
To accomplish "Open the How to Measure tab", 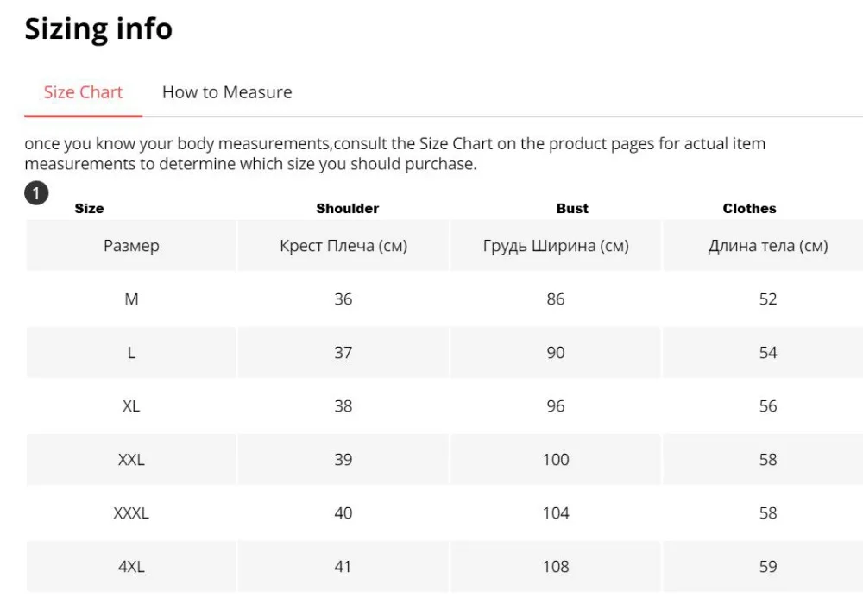I will 227,92.
